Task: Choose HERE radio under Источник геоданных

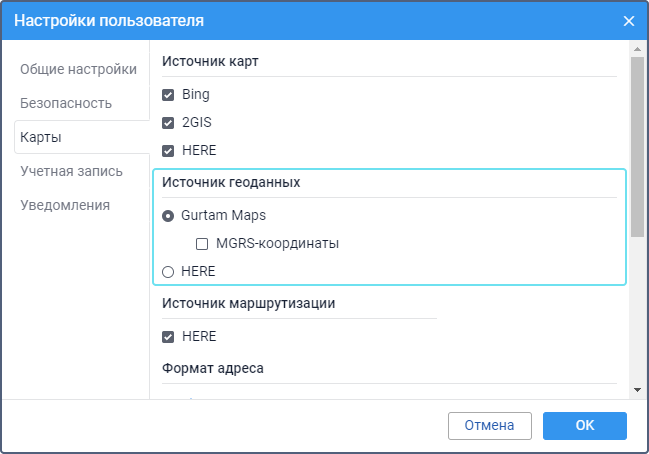Action: coord(168,271)
